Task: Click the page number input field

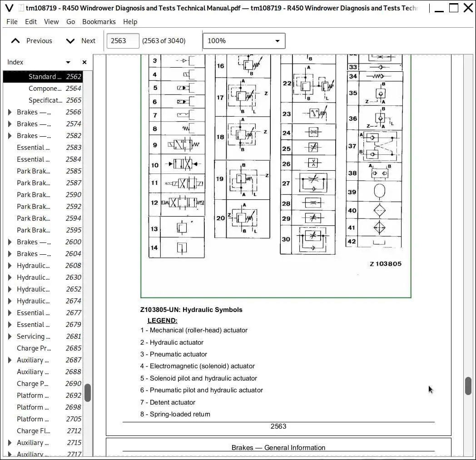Action: point(123,41)
